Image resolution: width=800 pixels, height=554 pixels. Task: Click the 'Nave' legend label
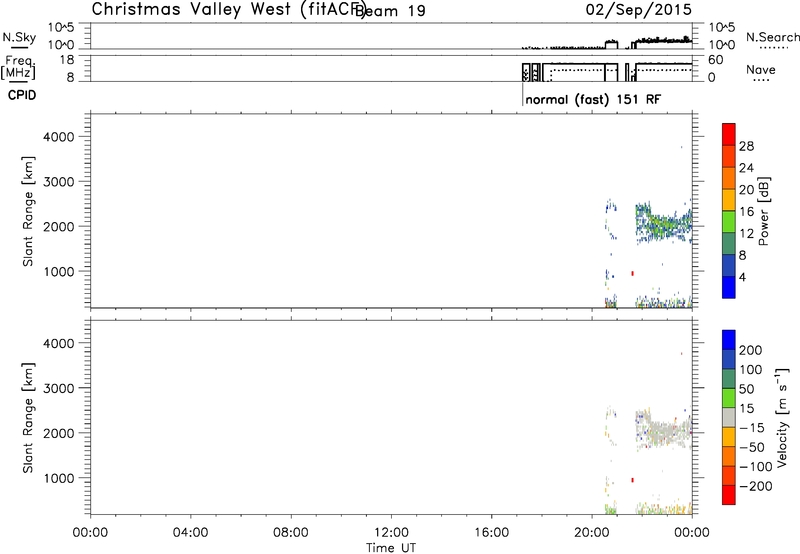pyautogui.click(x=761, y=69)
